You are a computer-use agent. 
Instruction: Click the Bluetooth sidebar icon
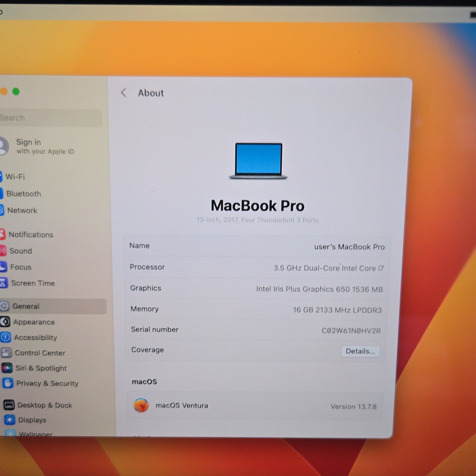[x=1, y=193]
